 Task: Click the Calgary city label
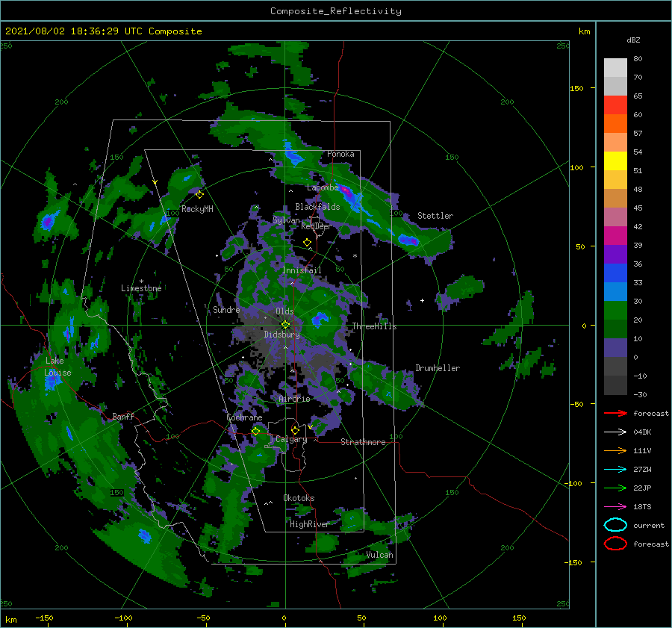click(x=291, y=439)
